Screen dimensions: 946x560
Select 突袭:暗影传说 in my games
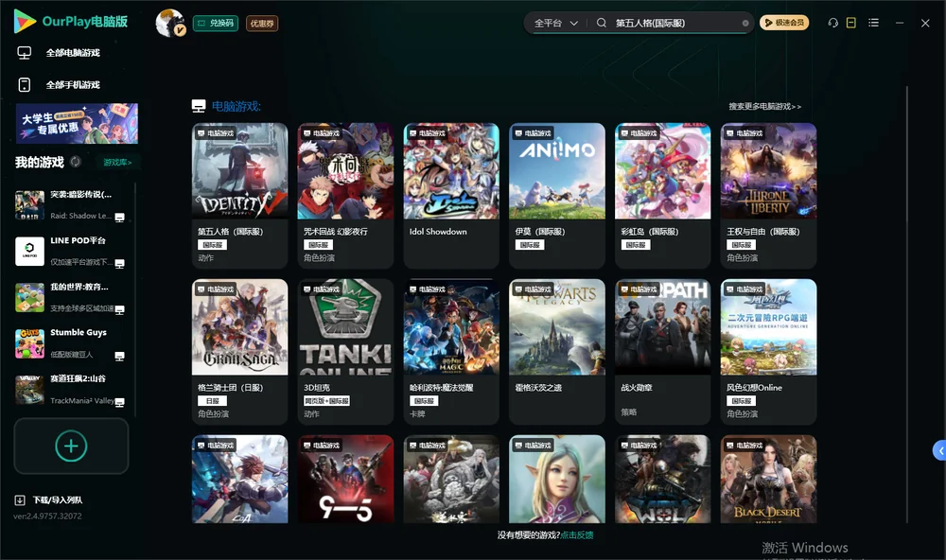pos(71,205)
